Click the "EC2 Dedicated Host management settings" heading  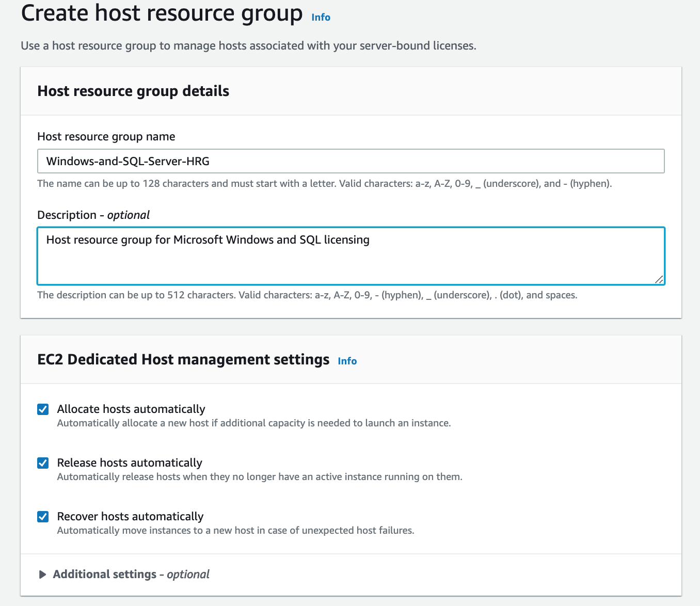click(x=183, y=360)
